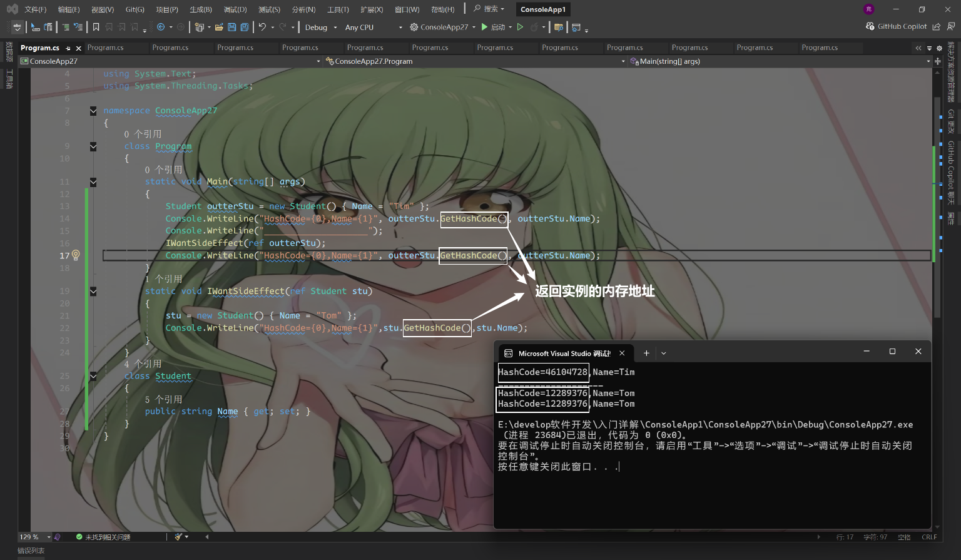Toggle a bookmark with the bookmark icon
This screenshot has height=560, width=961.
click(x=96, y=27)
